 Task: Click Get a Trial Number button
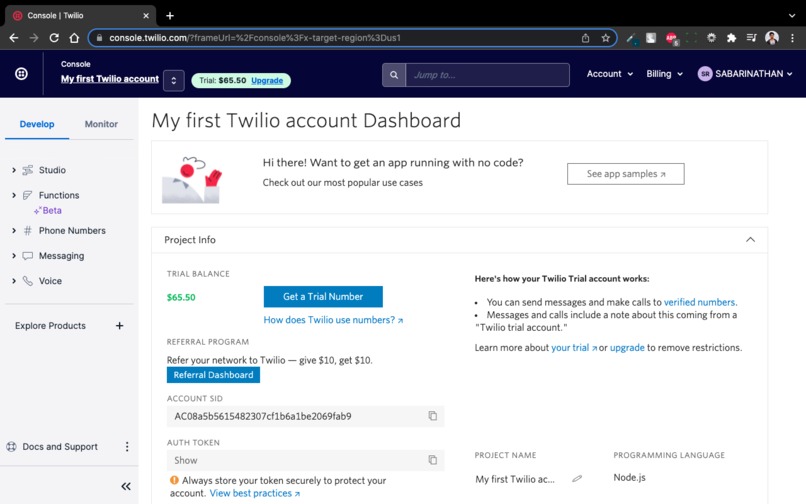pyautogui.click(x=323, y=296)
